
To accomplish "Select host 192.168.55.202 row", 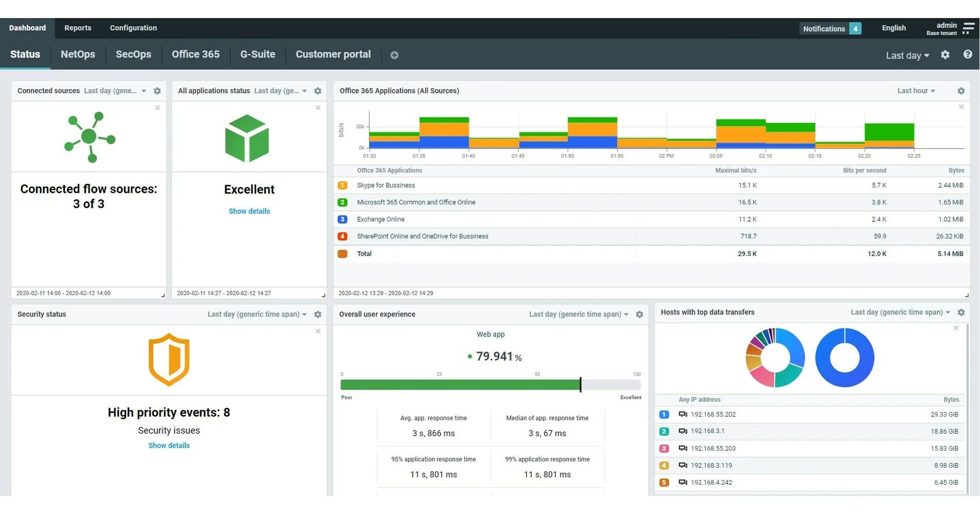I will click(x=809, y=414).
